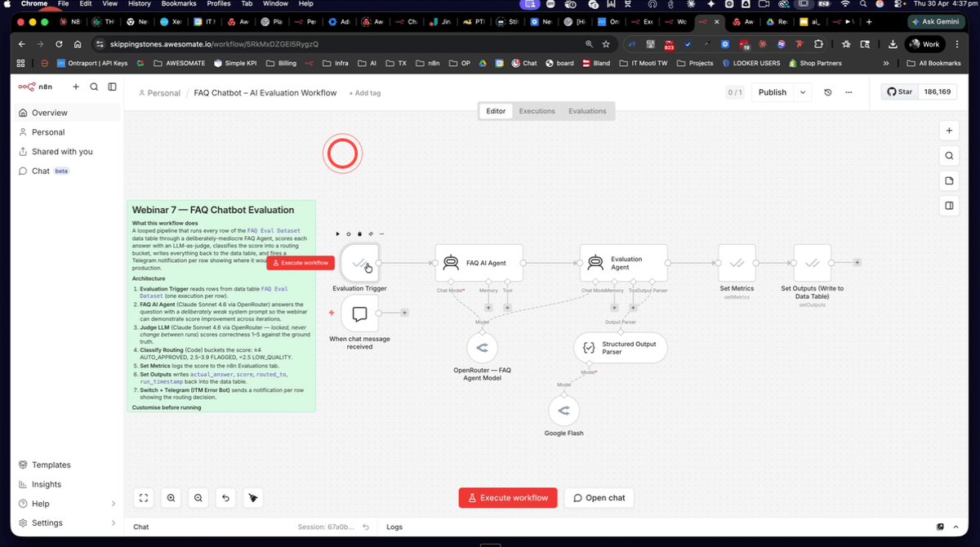This screenshot has height=547, width=980.
Task: Fit workflow to view with zoom-to-fit icon
Action: pyautogui.click(x=144, y=497)
